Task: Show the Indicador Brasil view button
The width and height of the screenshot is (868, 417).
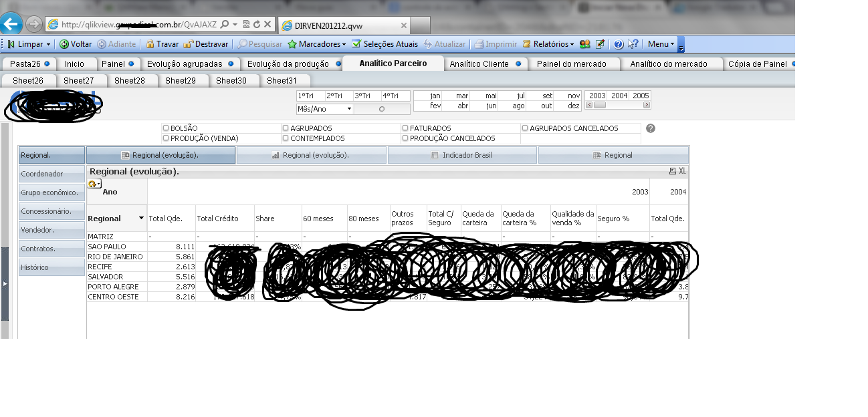Action: click(463, 155)
